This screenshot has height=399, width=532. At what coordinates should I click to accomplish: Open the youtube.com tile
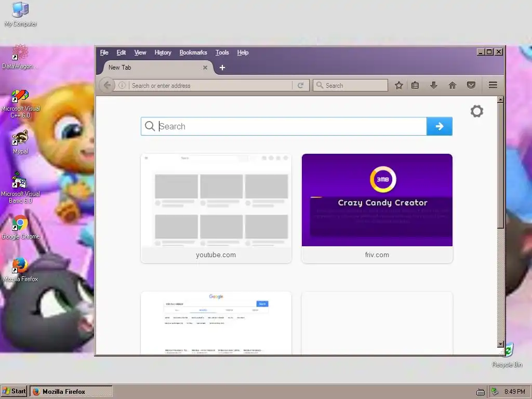point(216,208)
